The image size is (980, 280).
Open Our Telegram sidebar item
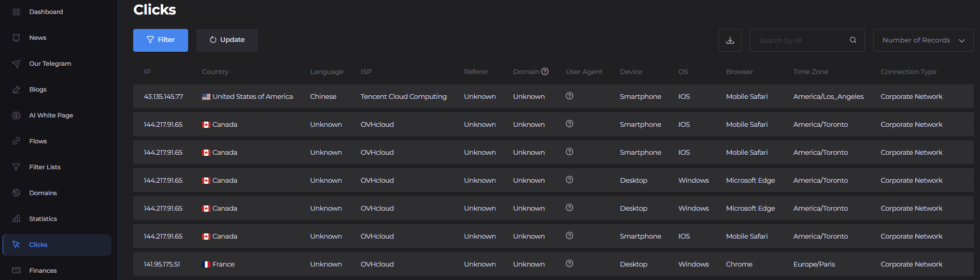click(x=50, y=64)
